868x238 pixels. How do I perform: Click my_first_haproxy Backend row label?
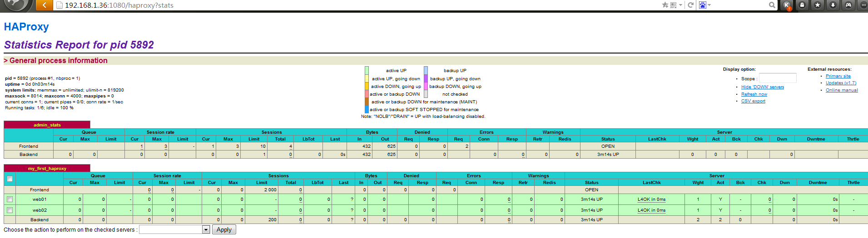[40, 219]
